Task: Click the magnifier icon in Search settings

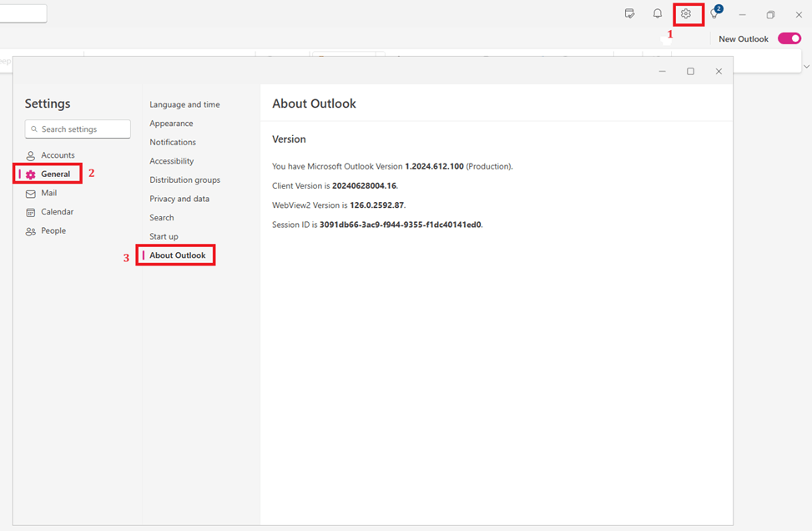Action: (34, 129)
